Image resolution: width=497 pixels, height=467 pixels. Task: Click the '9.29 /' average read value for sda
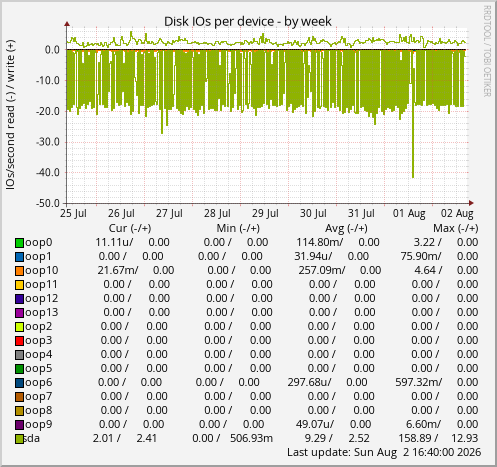pos(319,438)
